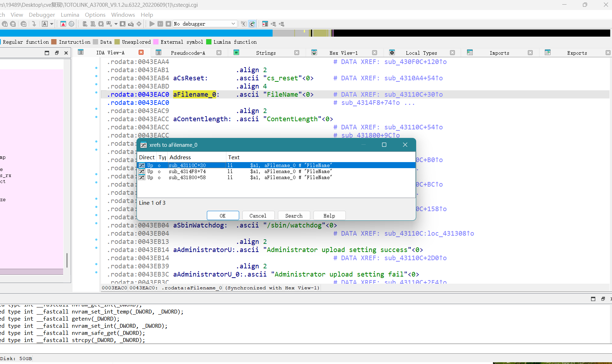612x364 pixels.
Task: Click the Address column header
Action: 180,157
